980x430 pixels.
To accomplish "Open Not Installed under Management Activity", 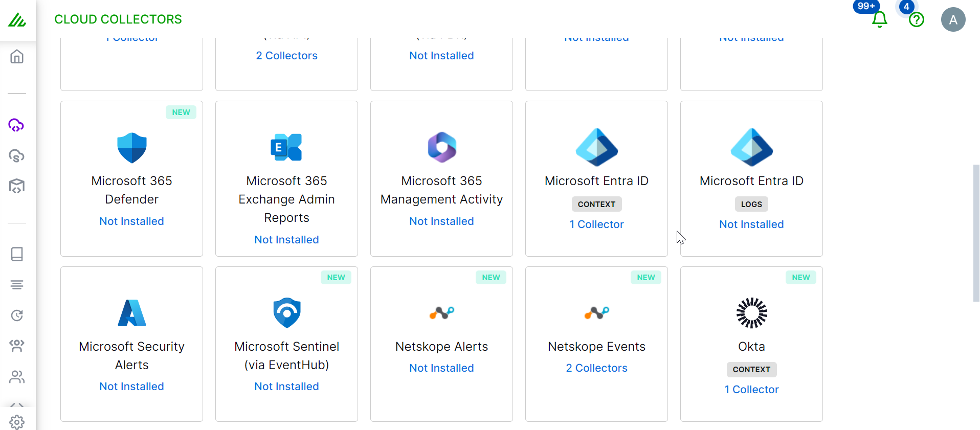I will [442, 221].
